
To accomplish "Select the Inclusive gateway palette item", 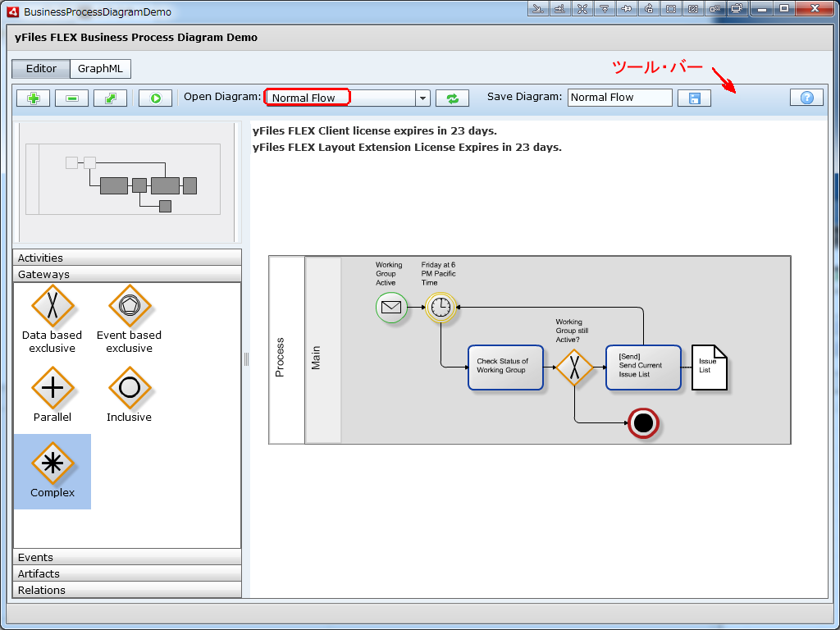I will point(129,395).
